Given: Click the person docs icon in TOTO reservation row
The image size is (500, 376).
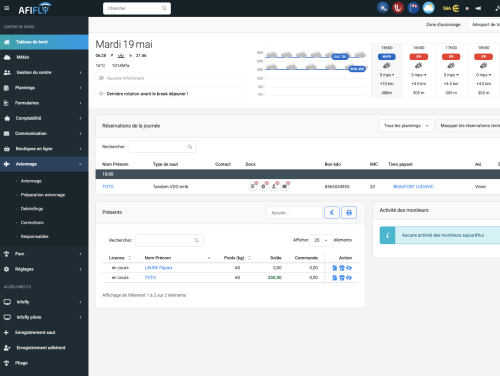Looking at the screenshot, I should pyautogui.click(x=274, y=186).
